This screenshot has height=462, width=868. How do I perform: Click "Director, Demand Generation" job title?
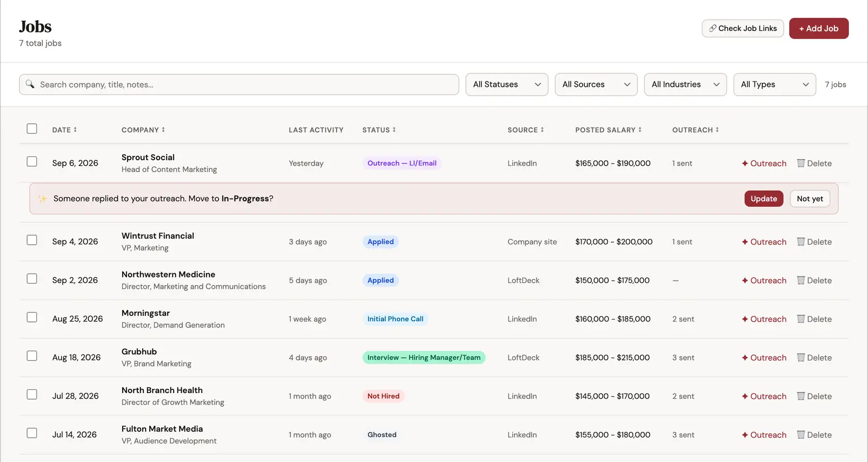[173, 325]
